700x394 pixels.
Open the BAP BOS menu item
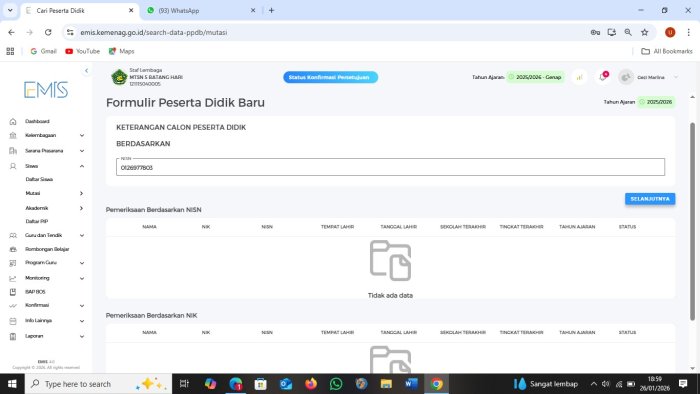[x=35, y=292]
